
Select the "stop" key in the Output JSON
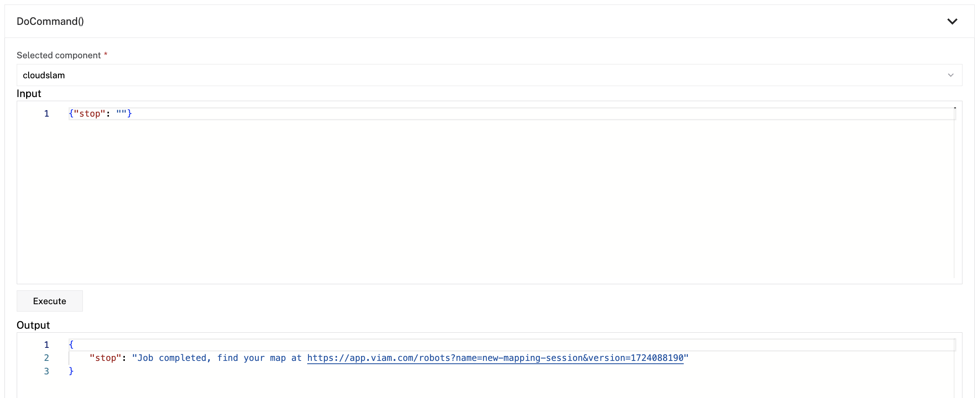(x=105, y=358)
